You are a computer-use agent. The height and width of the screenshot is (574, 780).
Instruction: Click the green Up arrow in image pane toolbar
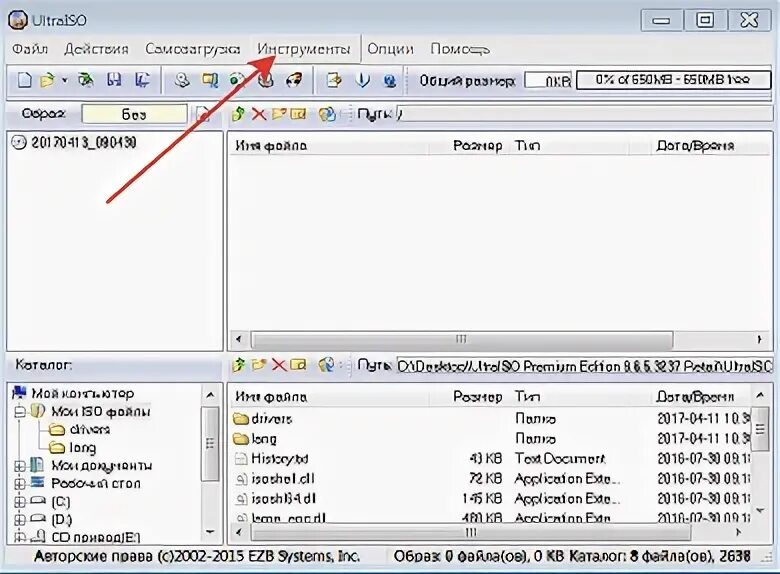pyautogui.click(x=238, y=114)
